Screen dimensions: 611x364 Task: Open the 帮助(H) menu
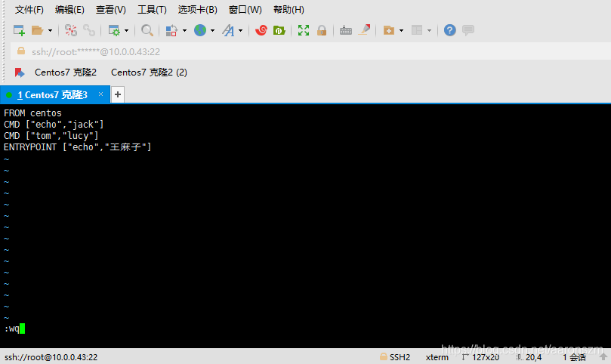click(289, 10)
